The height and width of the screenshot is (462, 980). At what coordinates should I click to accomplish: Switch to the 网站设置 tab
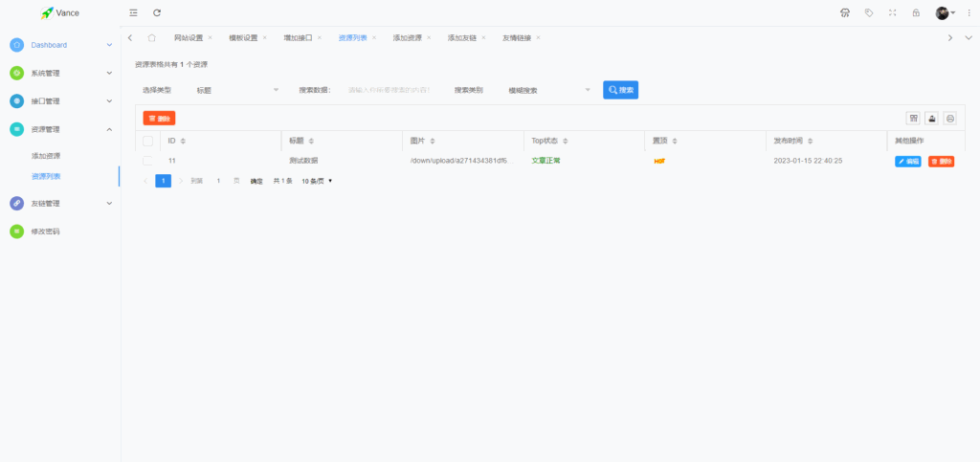pyautogui.click(x=189, y=37)
